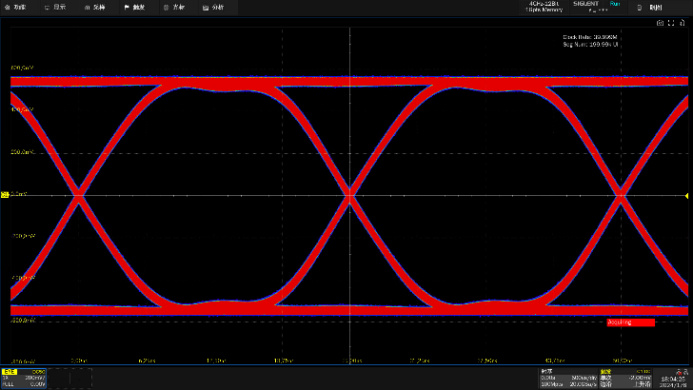693x390 pixels.
Task: Click the screenshot camera icon
Action: 660,23
